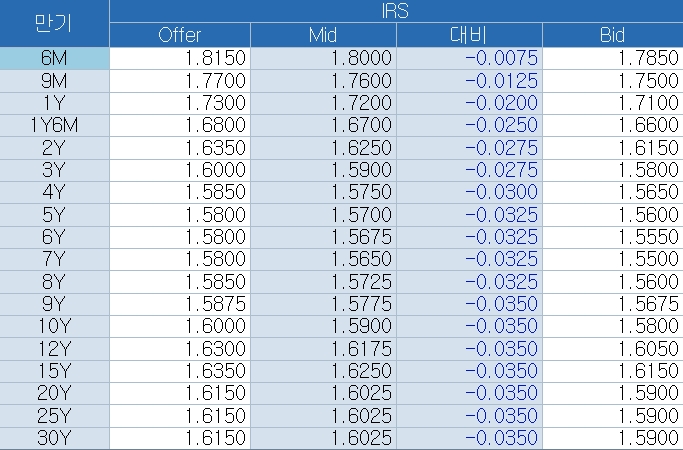This screenshot has height=450, width=683.
Task: Select the 대비 value for 1Y
Action: (469, 102)
